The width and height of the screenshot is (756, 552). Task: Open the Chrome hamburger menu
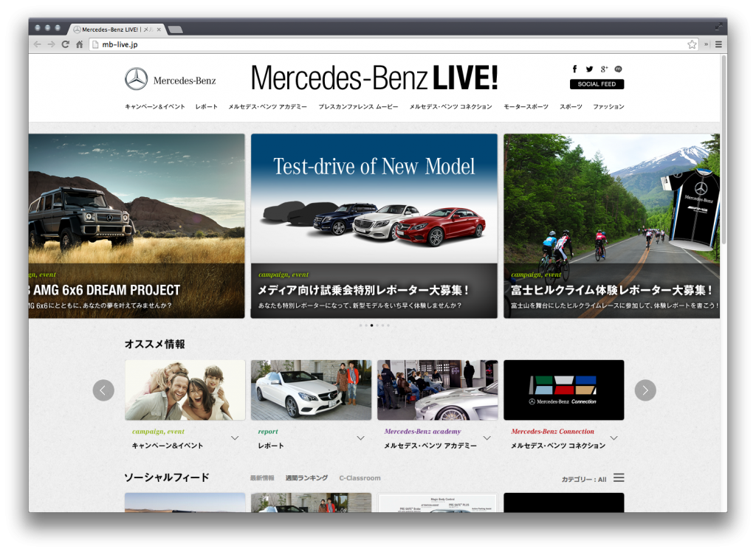point(718,44)
